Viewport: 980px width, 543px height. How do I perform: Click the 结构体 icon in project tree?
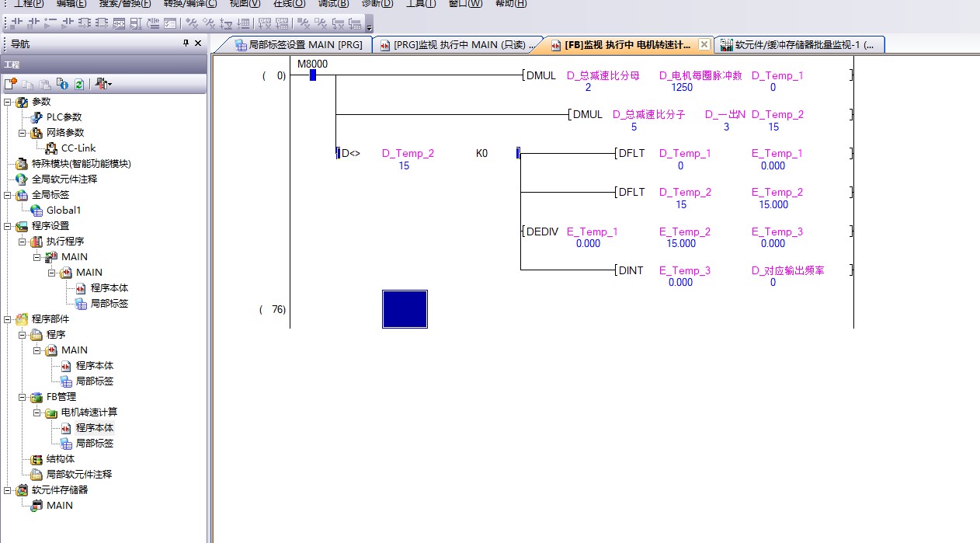36,459
